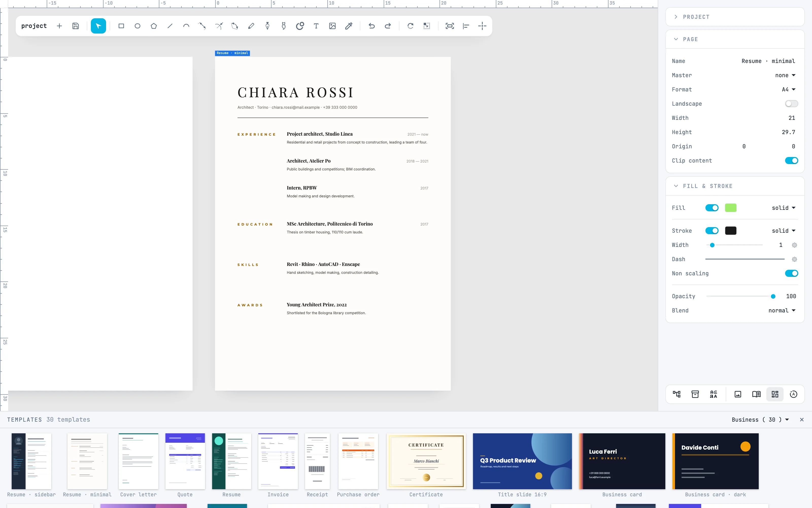Open the Templates panel icon

(x=775, y=394)
